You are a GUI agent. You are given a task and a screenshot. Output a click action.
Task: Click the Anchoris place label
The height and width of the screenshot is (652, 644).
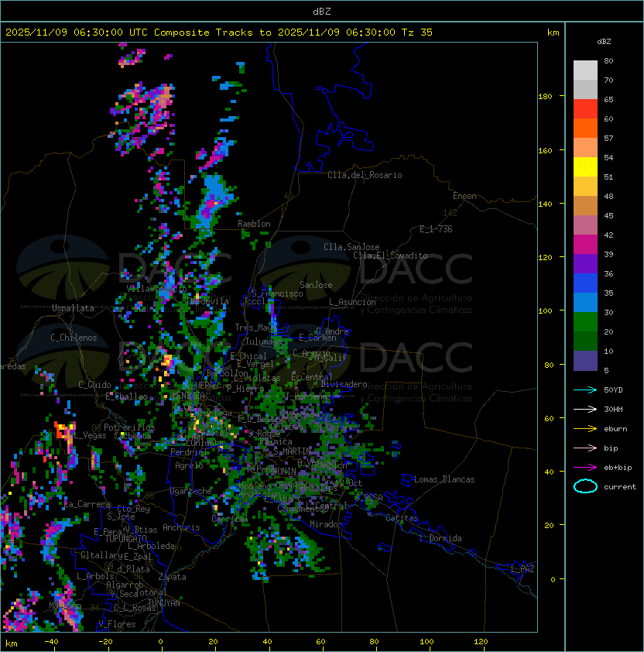tap(181, 527)
